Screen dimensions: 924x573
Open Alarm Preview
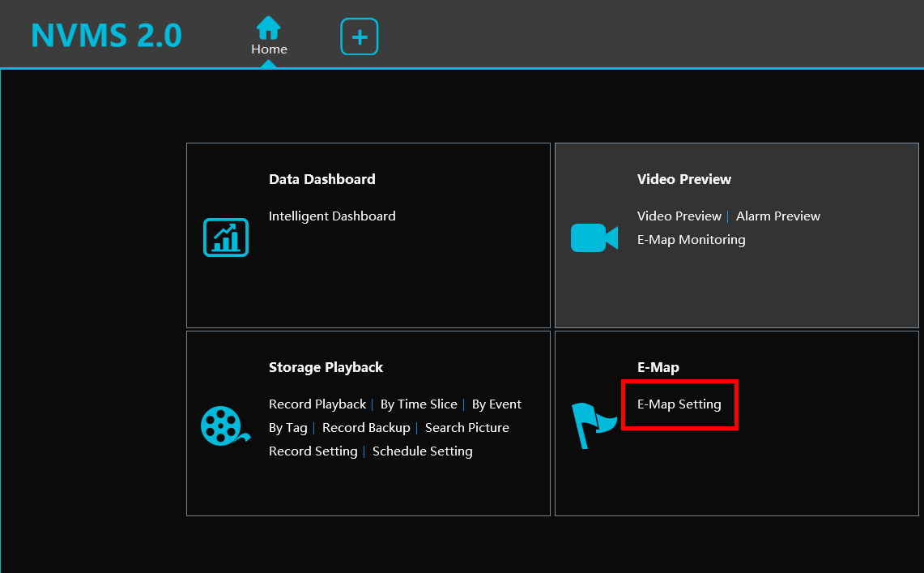(777, 216)
